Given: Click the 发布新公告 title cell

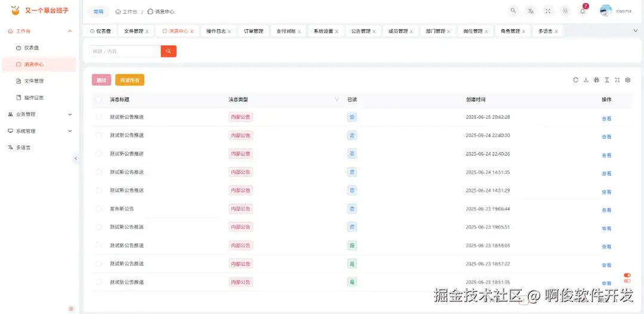Looking at the screenshot, I should coord(122,209).
